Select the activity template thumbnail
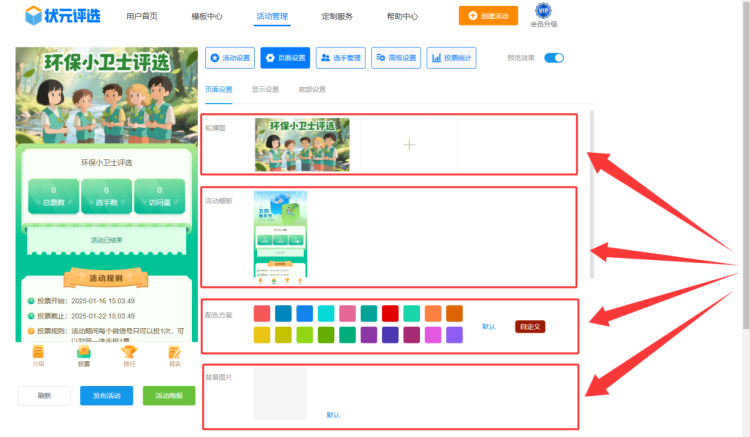This screenshot has height=437, width=750. click(280, 235)
